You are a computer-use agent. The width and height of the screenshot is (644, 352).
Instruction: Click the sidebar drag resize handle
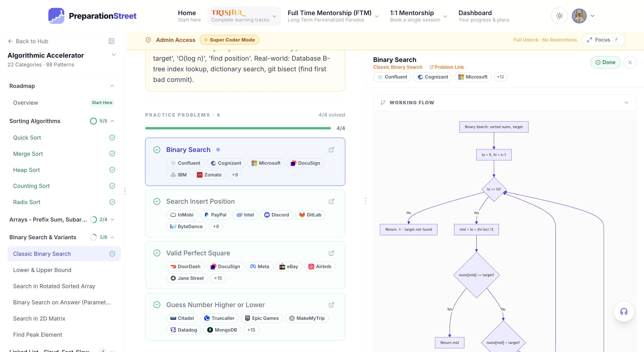[x=125, y=191]
